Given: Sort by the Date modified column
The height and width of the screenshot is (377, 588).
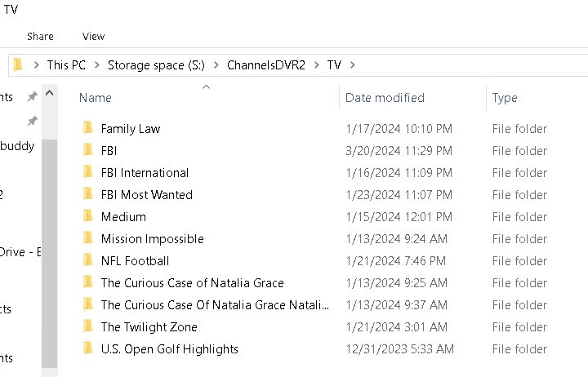Looking at the screenshot, I should tap(385, 98).
